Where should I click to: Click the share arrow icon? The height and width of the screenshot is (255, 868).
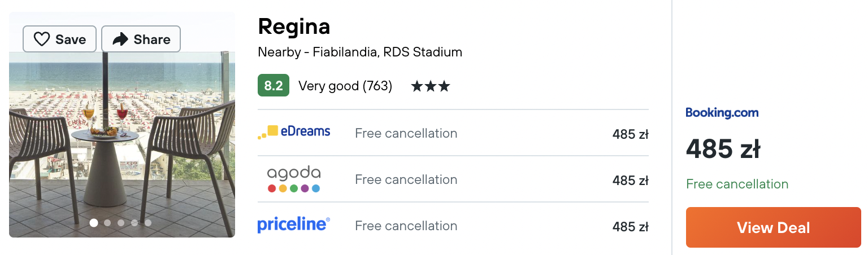(x=120, y=39)
